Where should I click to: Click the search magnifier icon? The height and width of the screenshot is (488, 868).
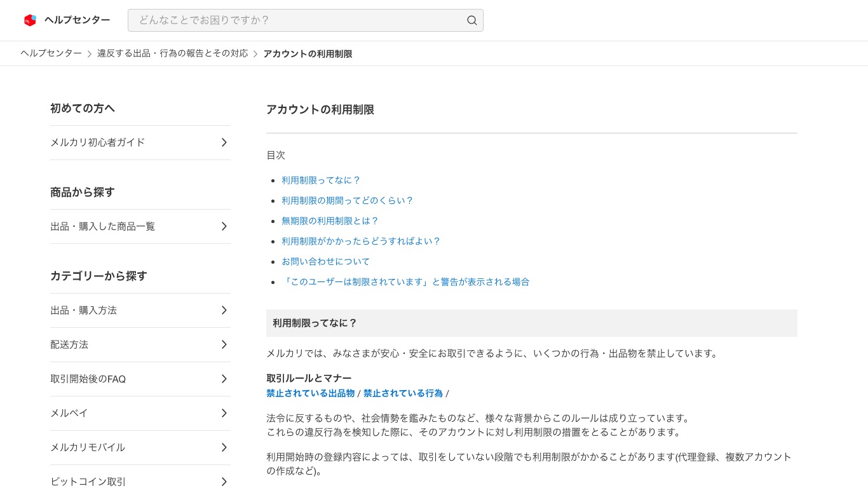point(472,20)
